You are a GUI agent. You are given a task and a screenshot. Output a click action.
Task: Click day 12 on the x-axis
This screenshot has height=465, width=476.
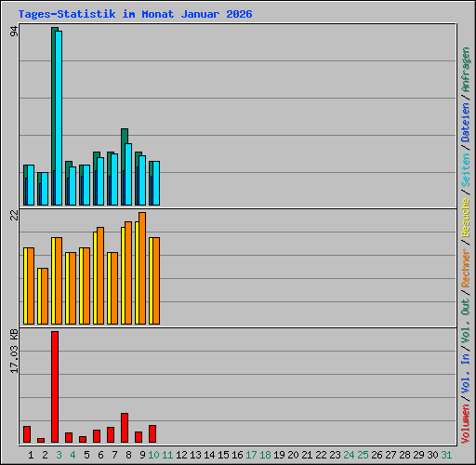tap(181, 455)
